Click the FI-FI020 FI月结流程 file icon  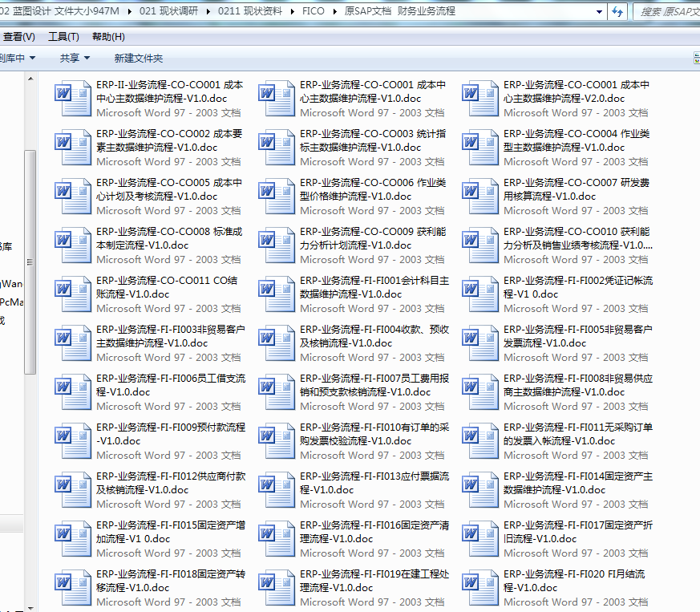click(480, 587)
